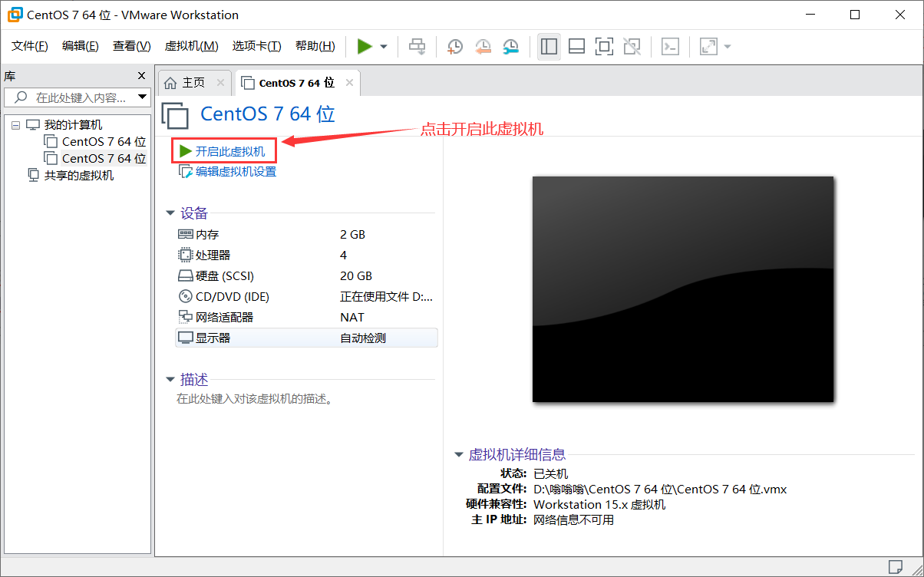The width and height of the screenshot is (924, 577).
Task: Click the configuration file path text
Action: (x=660, y=489)
